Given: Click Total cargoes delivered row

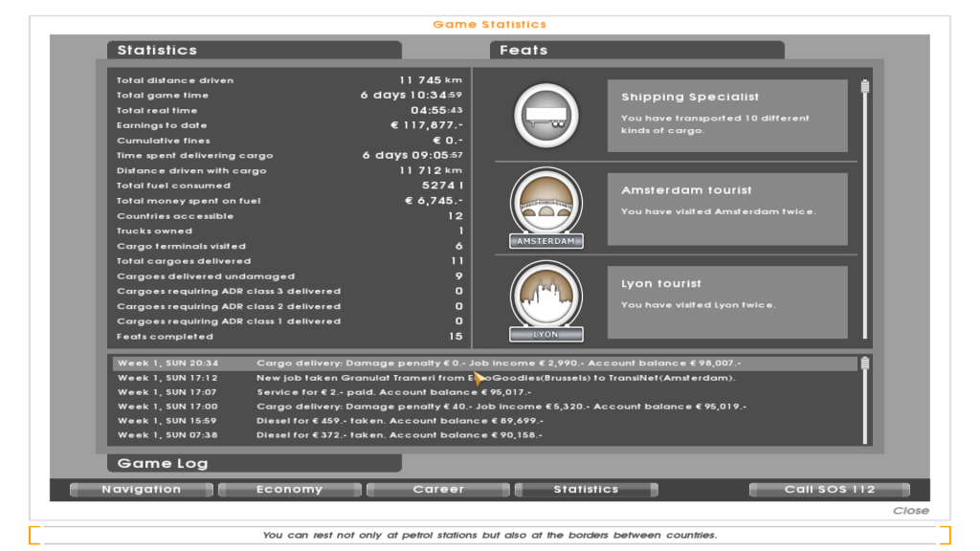Looking at the screenshot, I should pos(289,261).
